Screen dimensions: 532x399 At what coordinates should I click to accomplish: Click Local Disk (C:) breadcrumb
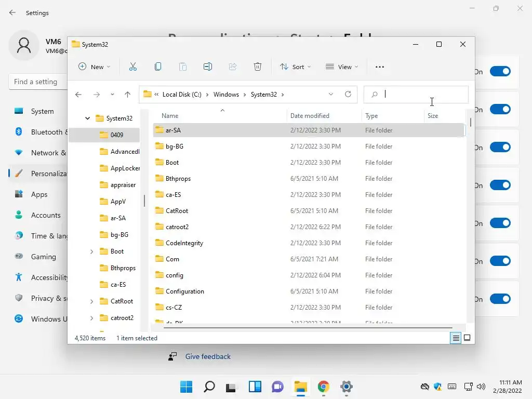pyautogui.click(x=182, y=95)
